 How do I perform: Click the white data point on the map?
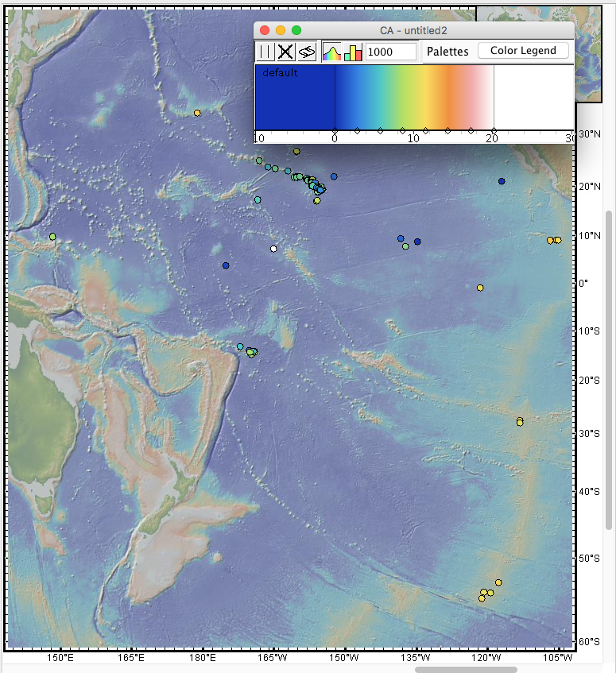coord(273,249)
